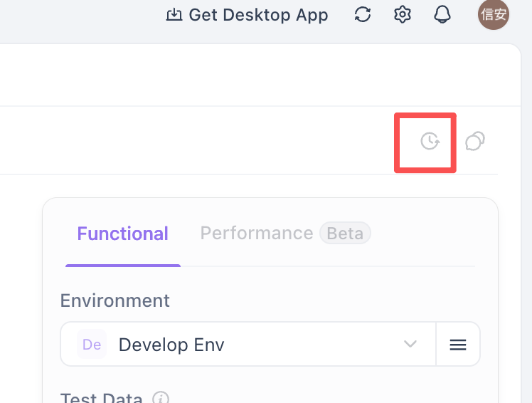Open the settings gear icon
Image resolution: width=532 pixels, height=403 pixels.
(x=403, y=15)
